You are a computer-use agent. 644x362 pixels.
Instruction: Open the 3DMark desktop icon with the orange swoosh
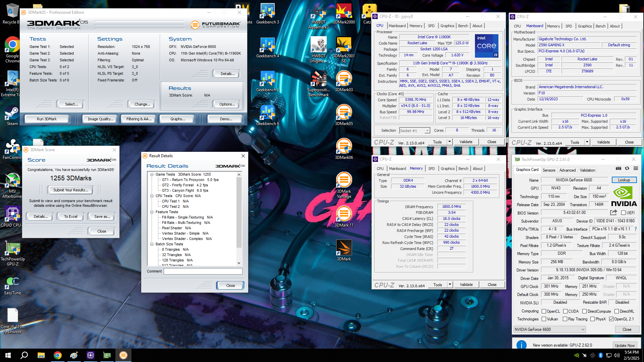344,251
